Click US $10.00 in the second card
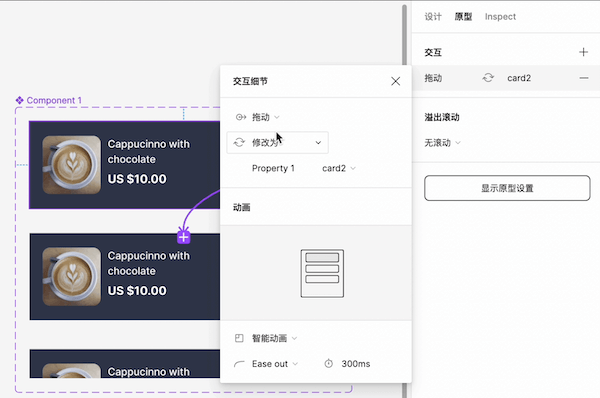 point(137,291)
